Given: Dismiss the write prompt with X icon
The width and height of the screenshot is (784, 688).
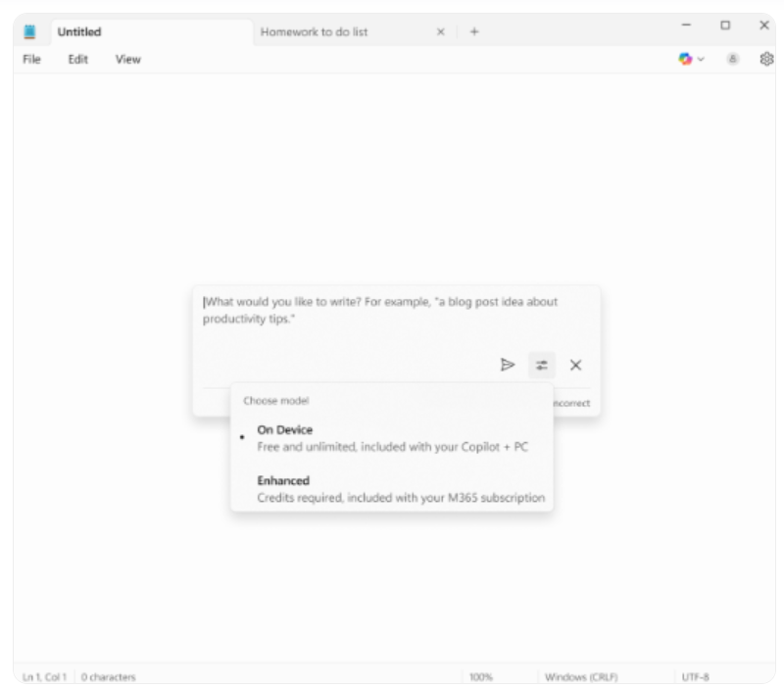Looking at the screenshot, I should pyautogui.click(x=575, y=365).
